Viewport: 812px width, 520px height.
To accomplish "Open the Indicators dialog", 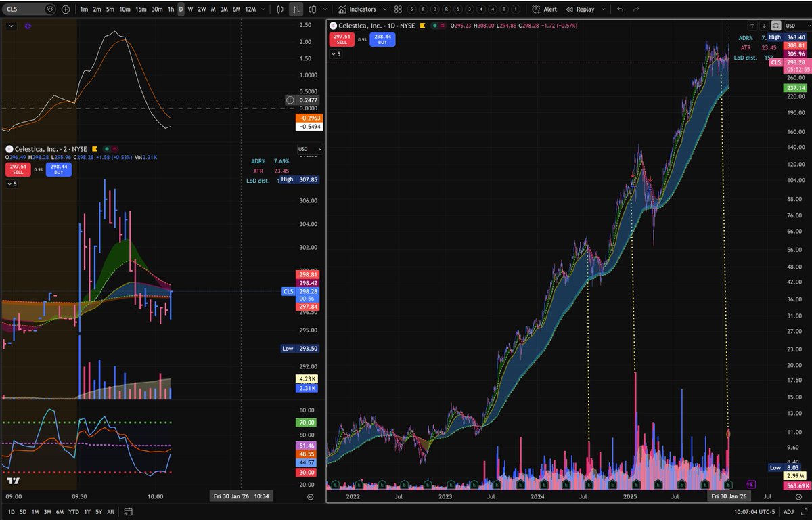I will click(358, 9).
